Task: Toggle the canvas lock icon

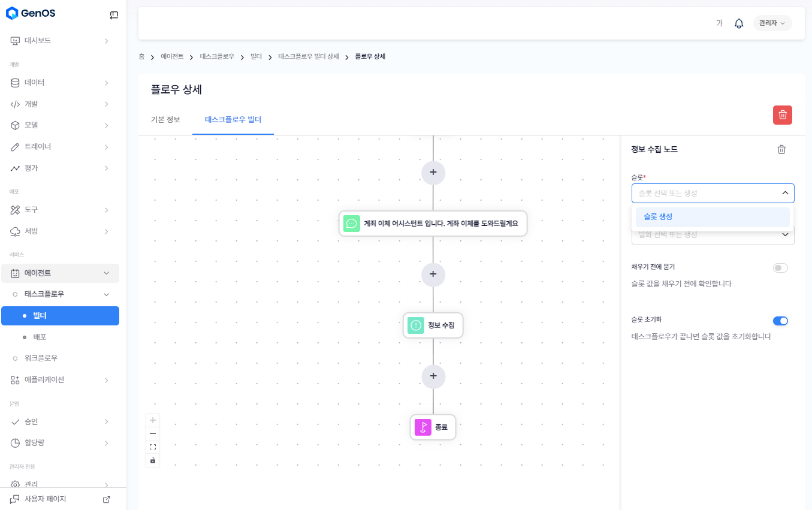Action: (153, 460)
